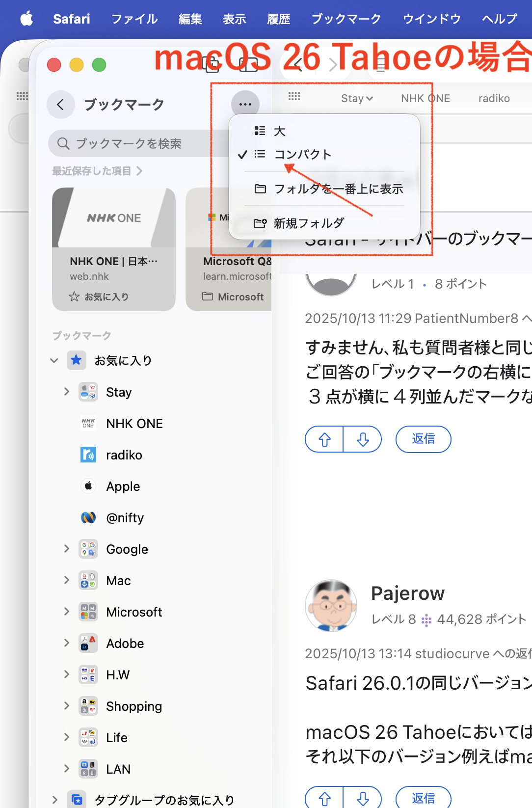Open the 履歴 menu
Screen dimensions: 532x808
279,19
